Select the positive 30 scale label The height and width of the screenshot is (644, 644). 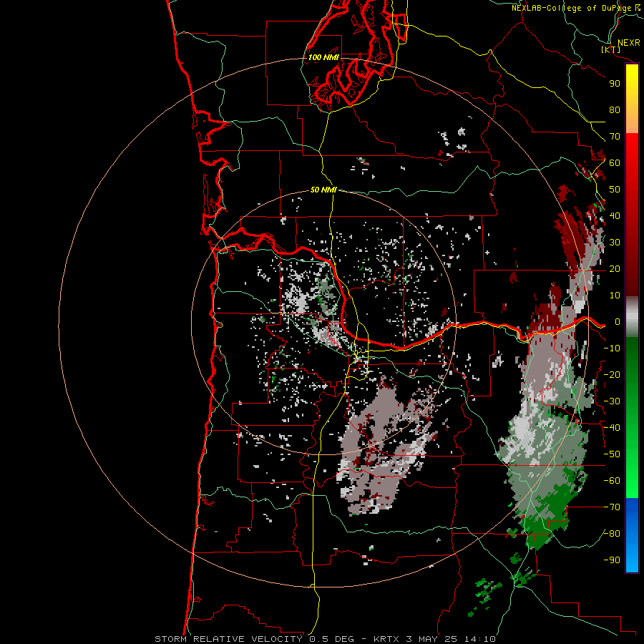click(x=615, y=243)
